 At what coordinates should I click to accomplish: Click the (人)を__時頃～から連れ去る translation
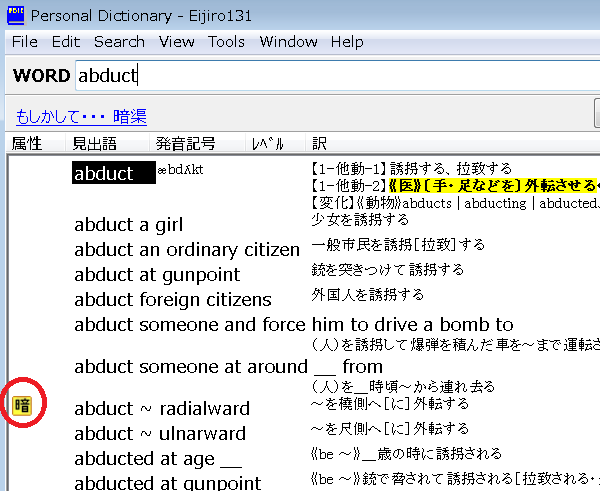click(403, 387)
